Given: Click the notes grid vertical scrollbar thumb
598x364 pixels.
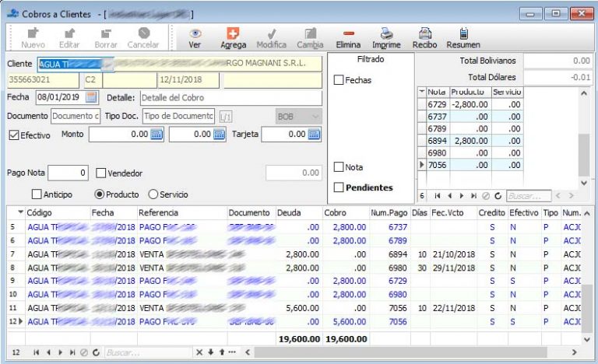Looking at the screenshot, I should [583, 155].
